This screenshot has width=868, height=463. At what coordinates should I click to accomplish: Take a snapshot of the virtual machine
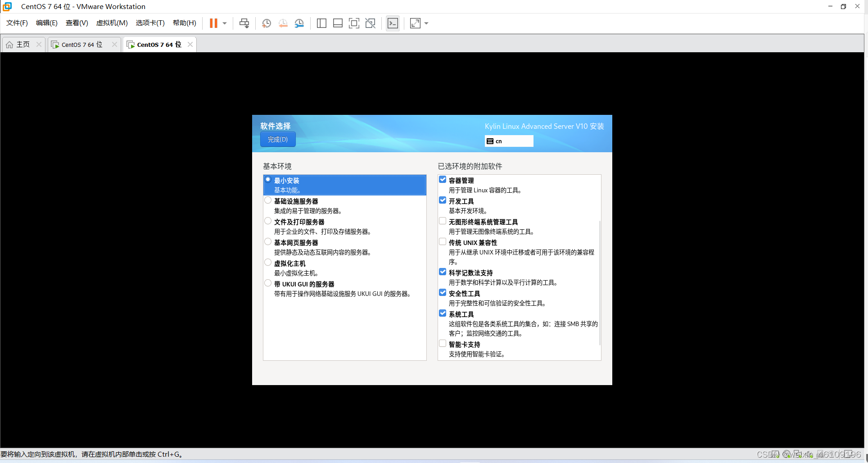(267, 23)
